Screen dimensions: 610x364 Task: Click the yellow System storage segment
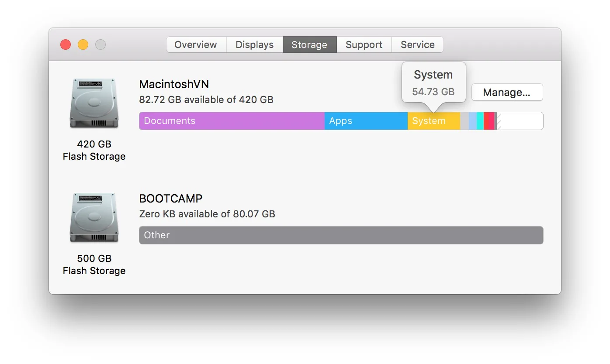click(434, 121)
